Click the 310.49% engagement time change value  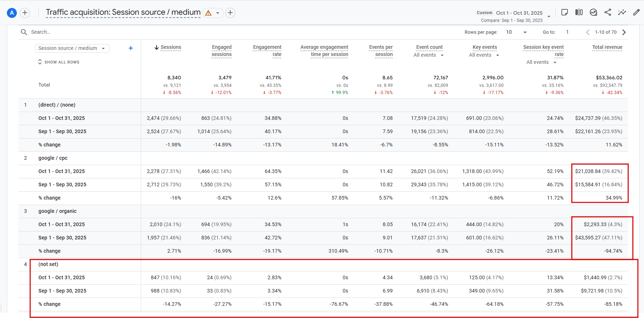coord(338,251)
